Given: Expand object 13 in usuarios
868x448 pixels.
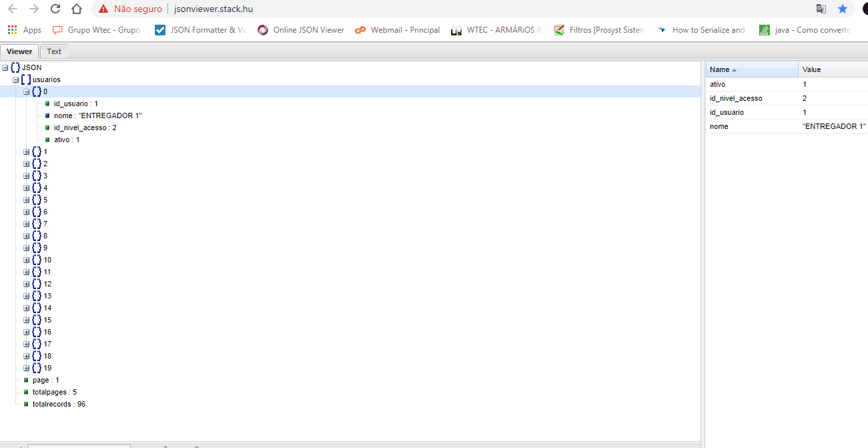Looking at the screenshot, I should (x=27, y=296).
